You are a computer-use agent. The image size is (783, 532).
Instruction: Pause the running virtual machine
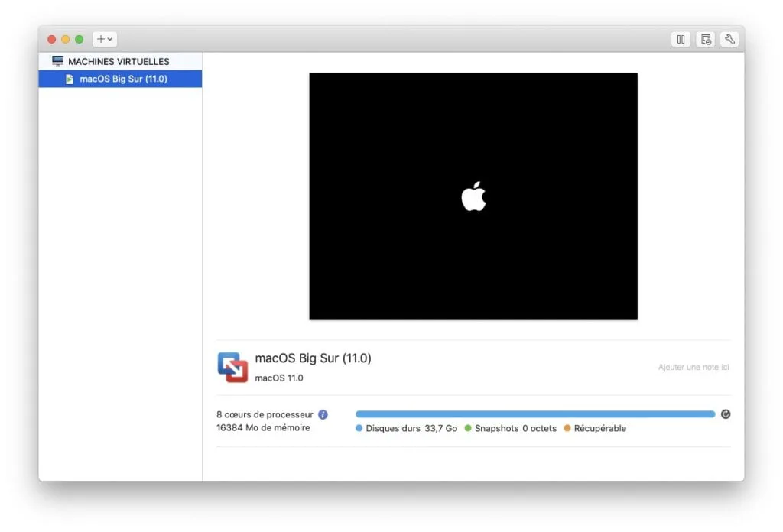click(681, 39)
